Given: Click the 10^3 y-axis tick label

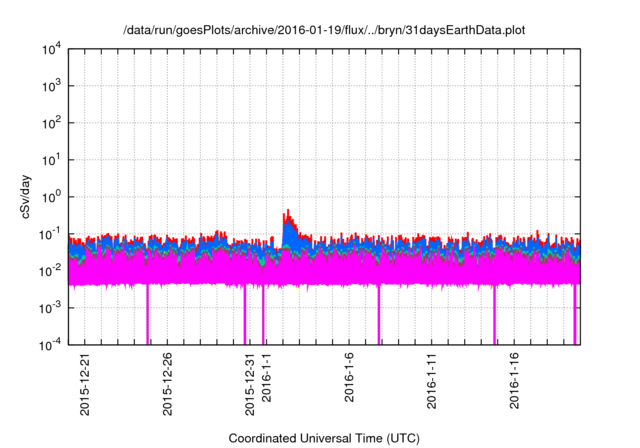Looking at the screenshot, I should pyautogui.click(x=52, y=86).
